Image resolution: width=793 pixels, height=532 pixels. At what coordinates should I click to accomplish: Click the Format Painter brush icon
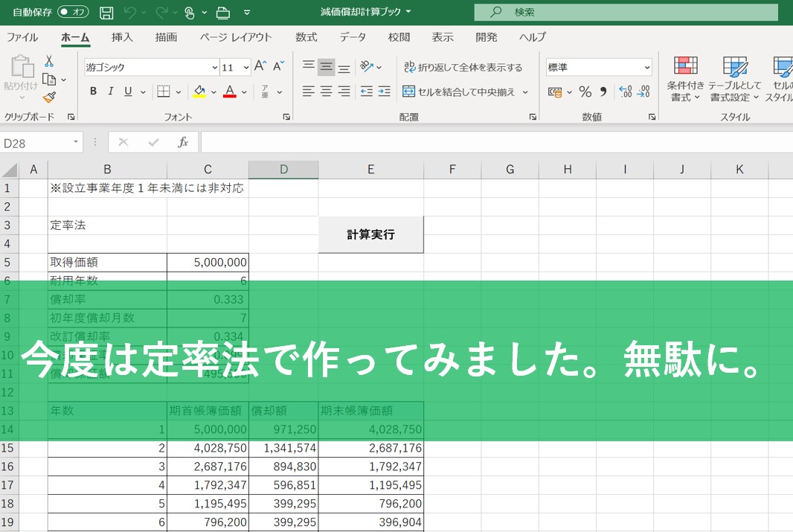pos(49,97)
